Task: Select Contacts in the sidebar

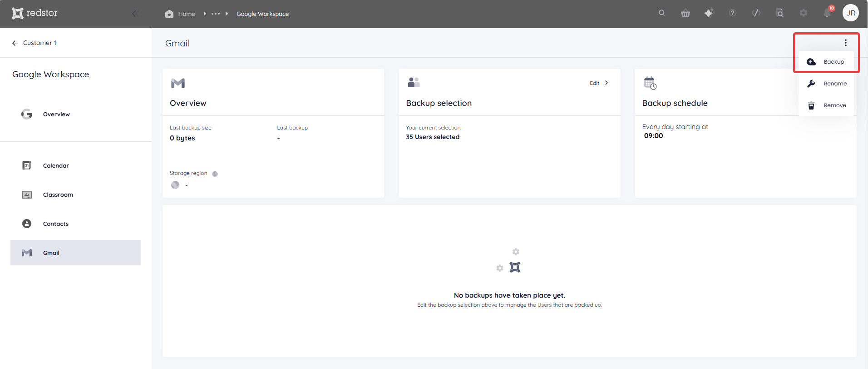Action: tap(75, 224)
